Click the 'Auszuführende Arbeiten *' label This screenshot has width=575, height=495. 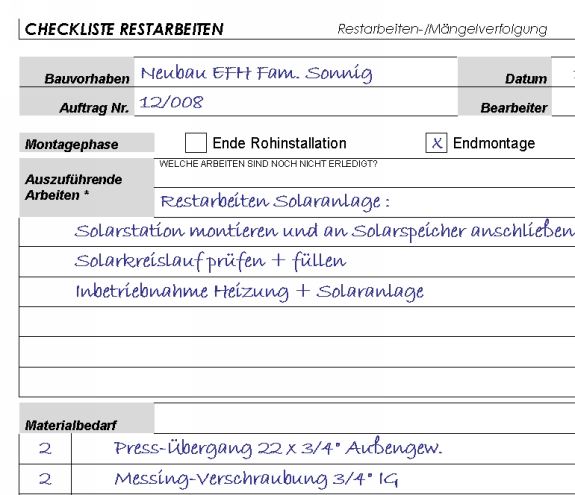click(73, 187)
